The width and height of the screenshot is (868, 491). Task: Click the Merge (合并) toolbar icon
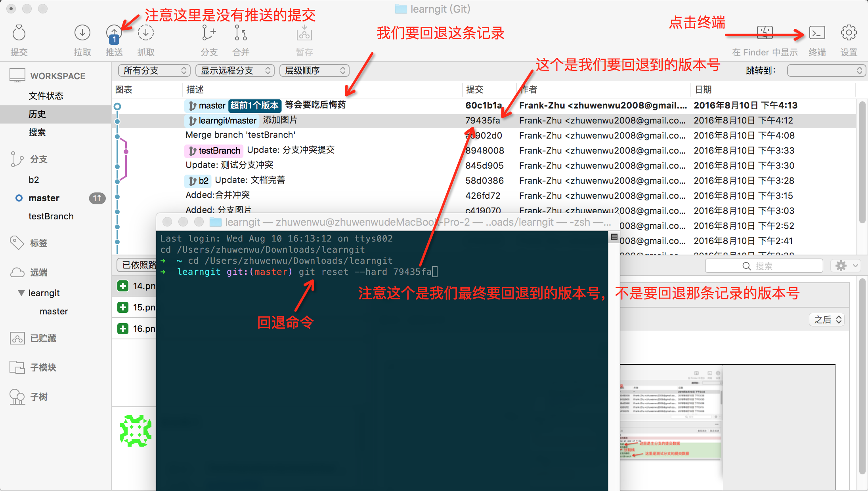241,33
